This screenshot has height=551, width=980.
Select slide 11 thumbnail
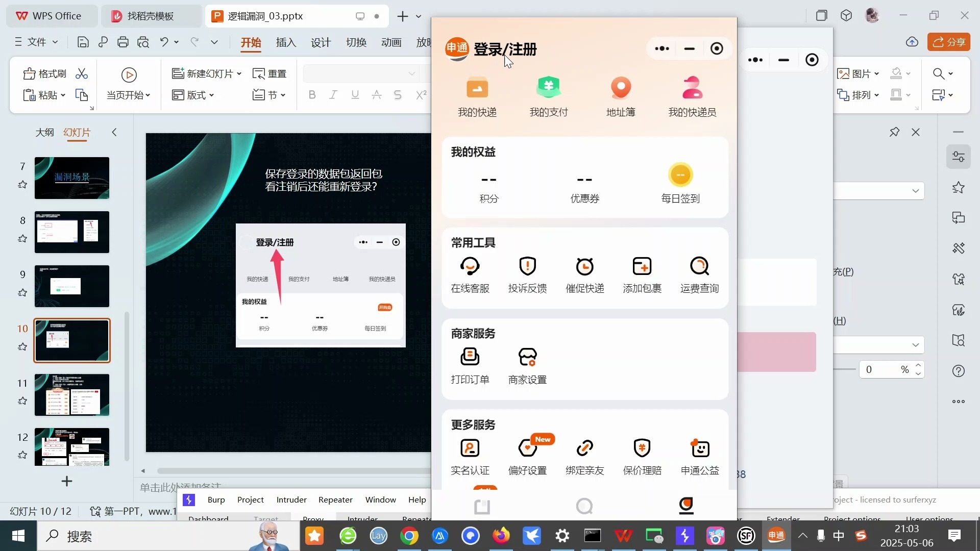click(72, 395)
